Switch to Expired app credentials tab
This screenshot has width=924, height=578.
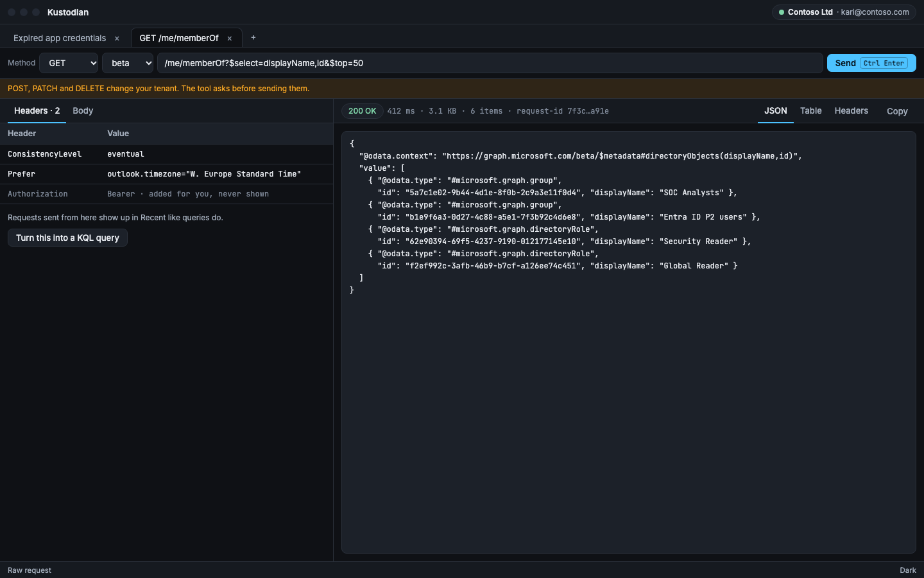tap(60, 38)
